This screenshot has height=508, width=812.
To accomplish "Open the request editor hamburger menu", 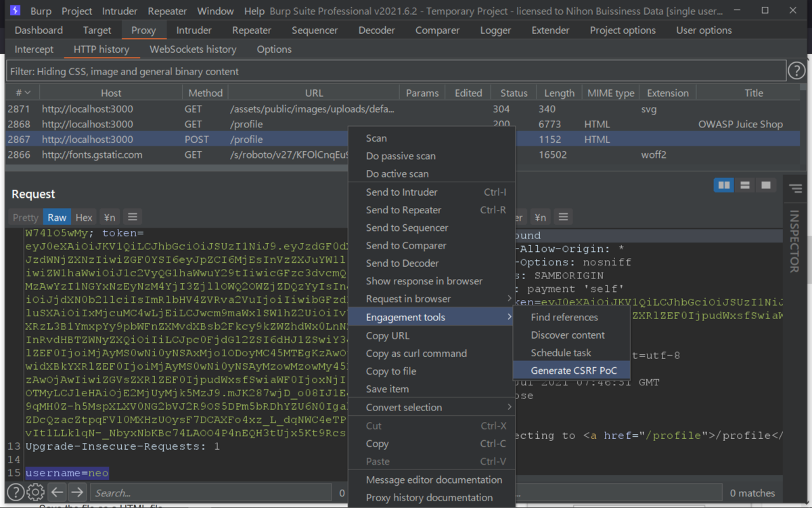I will tap(133, 217).
